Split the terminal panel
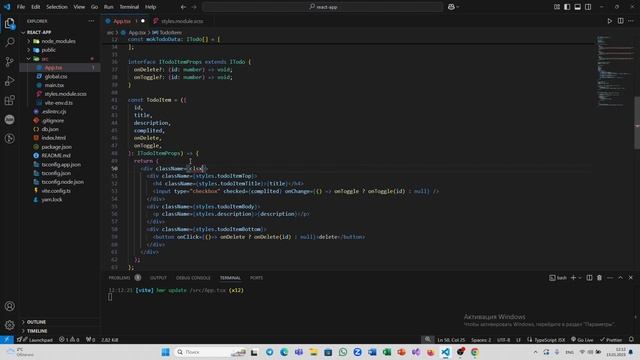The height and width of the screenshot is (360, 640). click(x=589, y=278)
